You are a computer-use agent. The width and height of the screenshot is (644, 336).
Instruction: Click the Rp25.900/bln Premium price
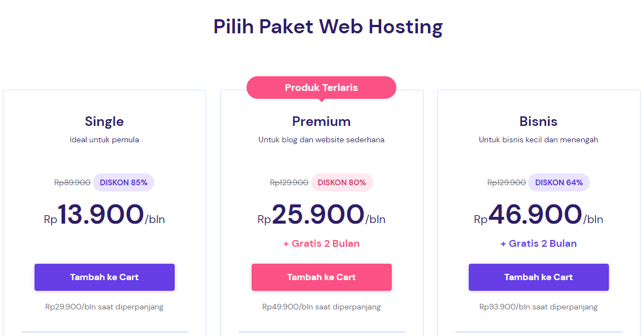pyautogui.click(x=321, y=215)
